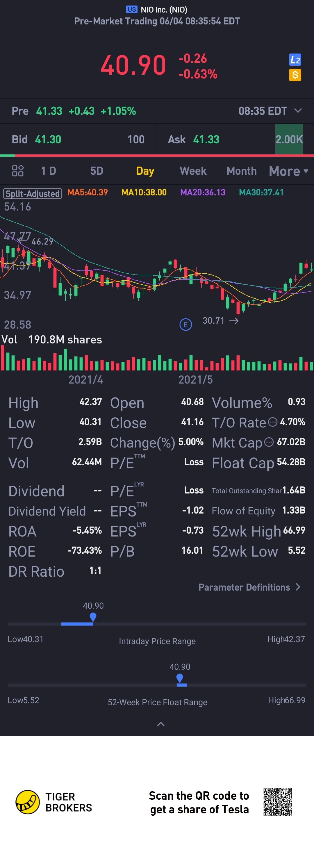Tap the ROE value -73.43%
314x868 pixels.
coord(85,550)
